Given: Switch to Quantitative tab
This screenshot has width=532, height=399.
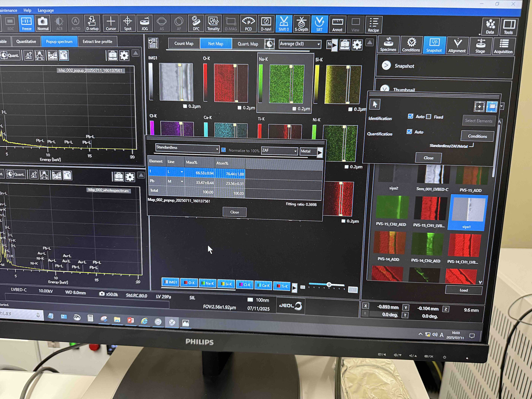Looking at the screenshot, I should [26, 42].
